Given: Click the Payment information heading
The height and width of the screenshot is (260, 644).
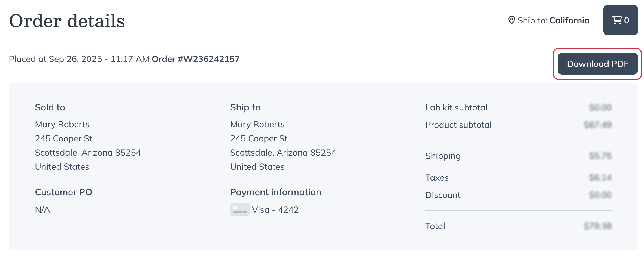Looking at the screenshot, I should tap(275, 192).
